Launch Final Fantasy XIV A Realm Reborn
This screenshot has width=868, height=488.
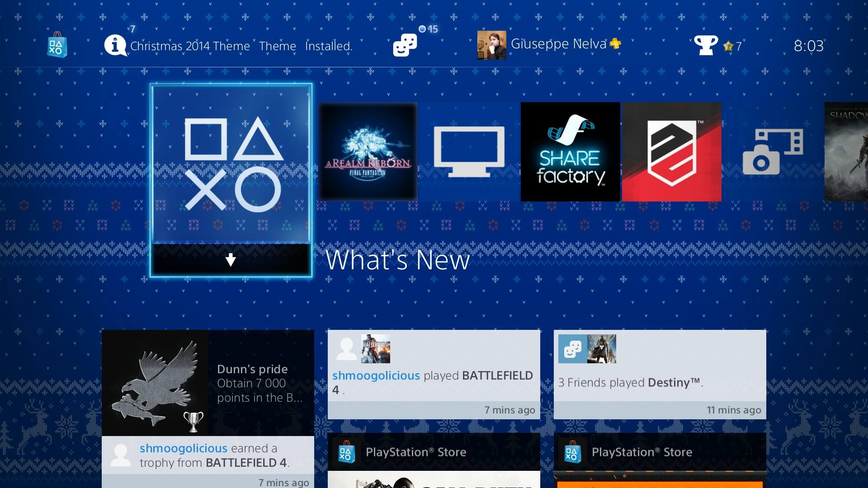(368, 152)
